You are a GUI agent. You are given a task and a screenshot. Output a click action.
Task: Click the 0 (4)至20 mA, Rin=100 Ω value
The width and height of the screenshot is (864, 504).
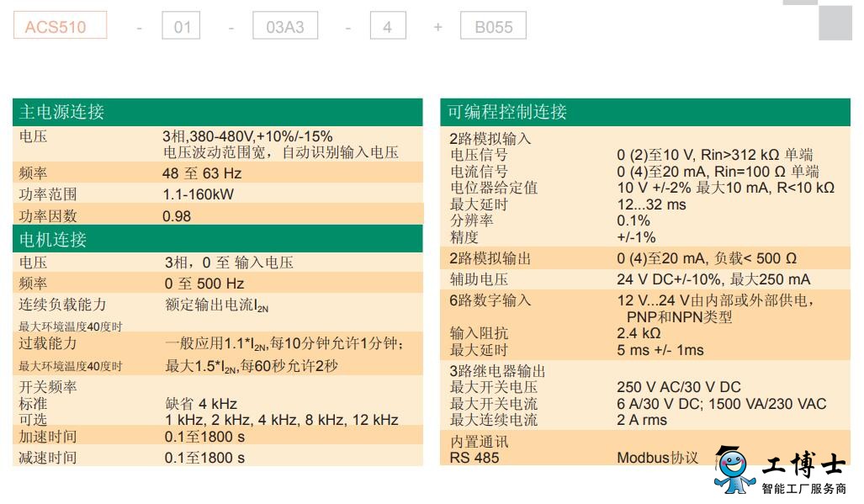point(718,172)
